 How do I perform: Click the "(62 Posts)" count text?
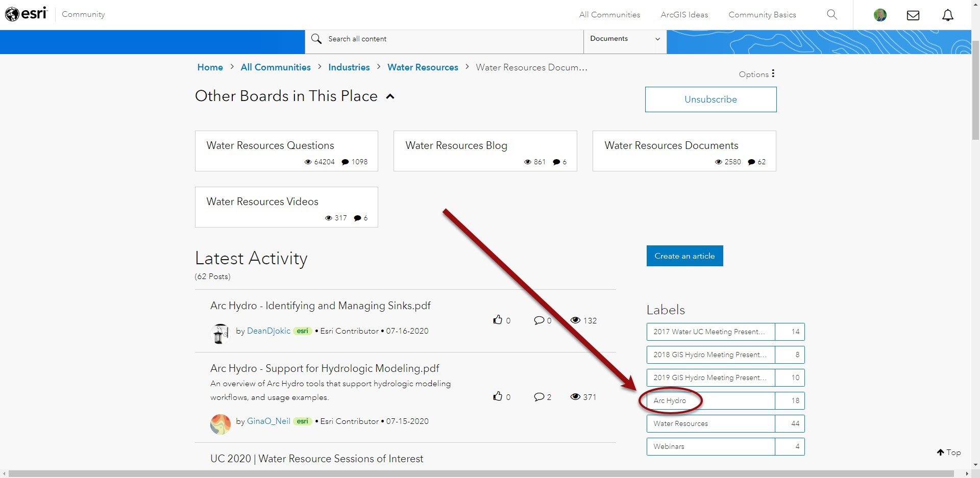click(x=212, y=276)
